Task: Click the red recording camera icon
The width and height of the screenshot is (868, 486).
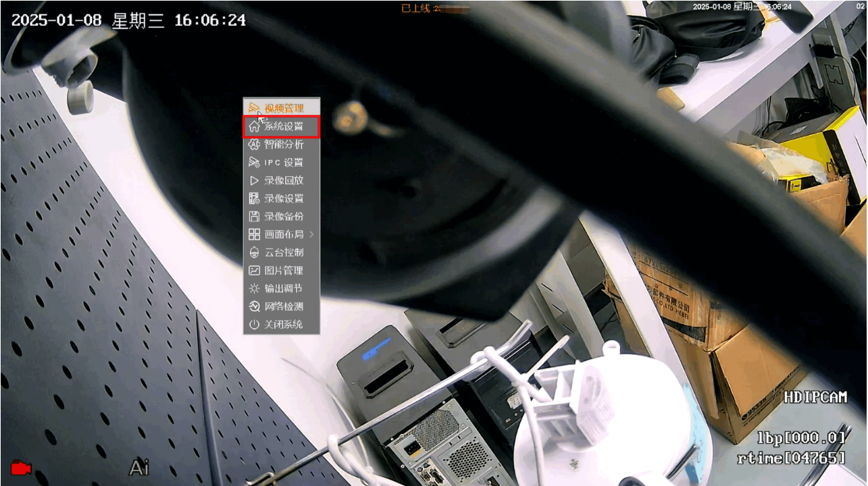Action: pyautogui.click(x=21, y=467)
